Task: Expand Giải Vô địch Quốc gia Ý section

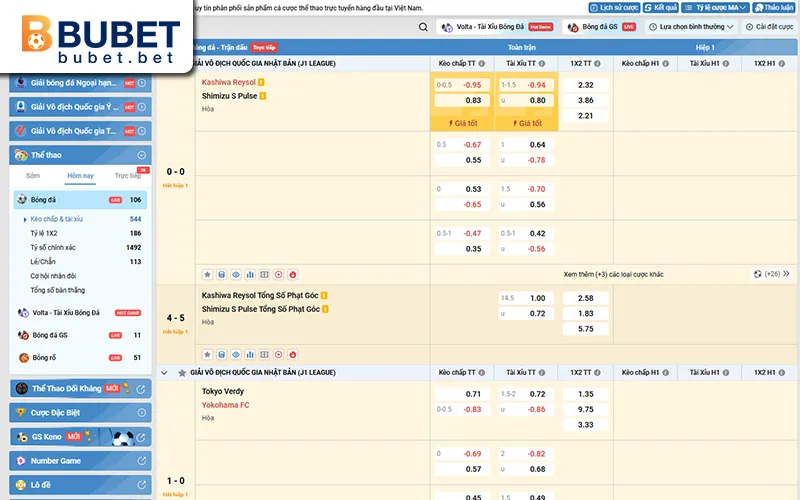Action: tap(80, 107)
